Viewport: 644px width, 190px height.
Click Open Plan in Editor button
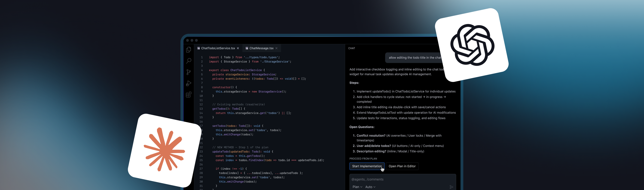click(x=402, y=166)
